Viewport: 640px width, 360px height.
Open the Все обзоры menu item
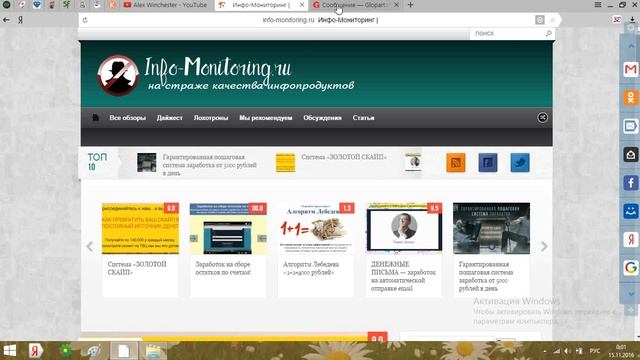click(127, 118)
